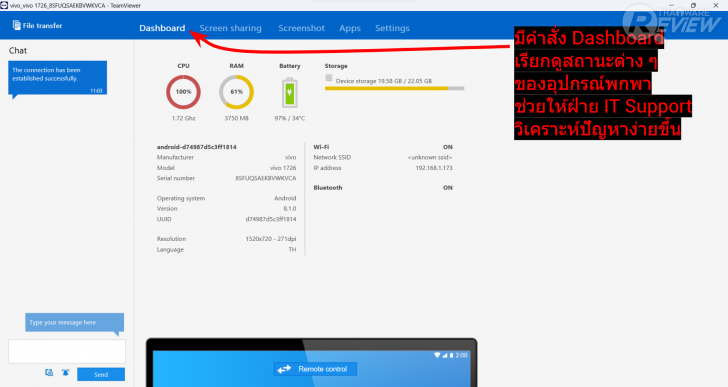Go to the Screenshot tab

coord(301,28)
